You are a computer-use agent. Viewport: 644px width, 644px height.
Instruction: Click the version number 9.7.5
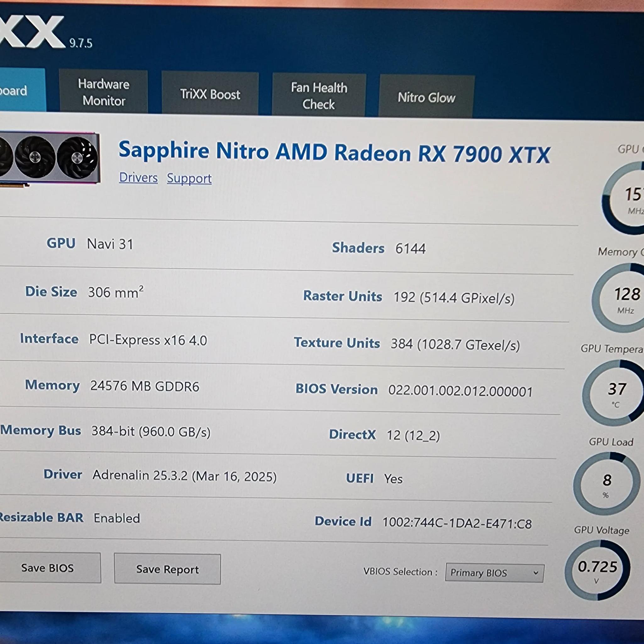[x=81, y=43]
